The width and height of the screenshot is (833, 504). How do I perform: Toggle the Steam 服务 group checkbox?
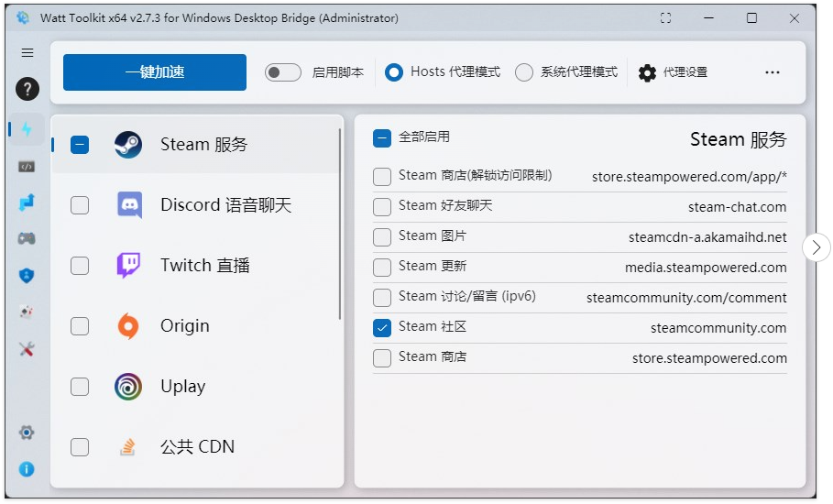(x=80, y=145)
